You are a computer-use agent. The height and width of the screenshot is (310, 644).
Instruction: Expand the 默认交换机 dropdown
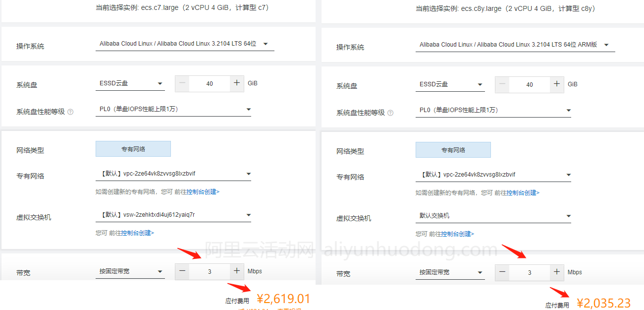pyautogui.click(x=493, y=216)
